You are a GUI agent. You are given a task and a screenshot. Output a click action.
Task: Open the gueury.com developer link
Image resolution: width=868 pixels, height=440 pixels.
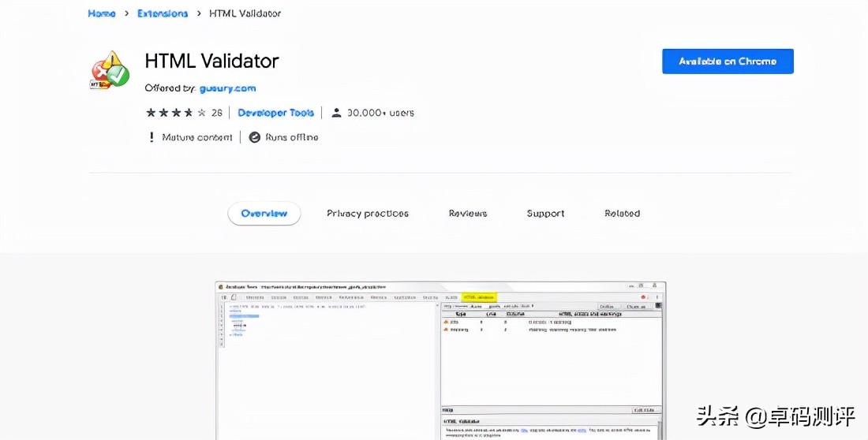click(227, 88)
